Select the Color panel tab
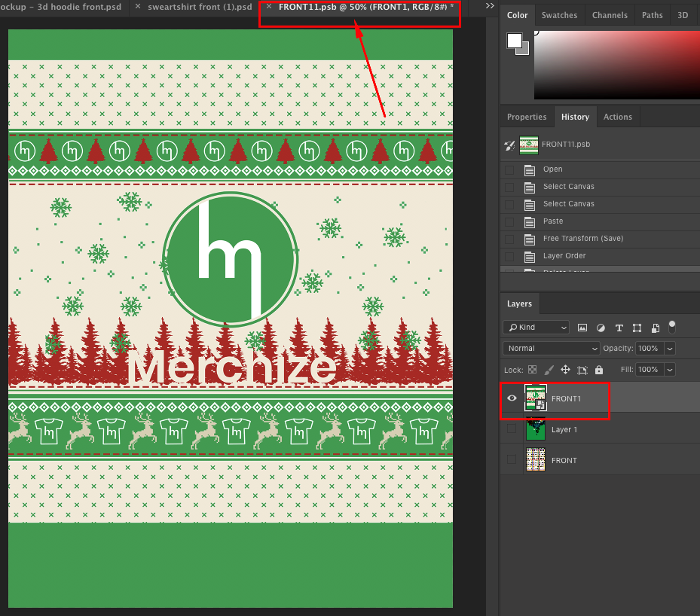This screenshot has width=700, height=616. point(518,15)
